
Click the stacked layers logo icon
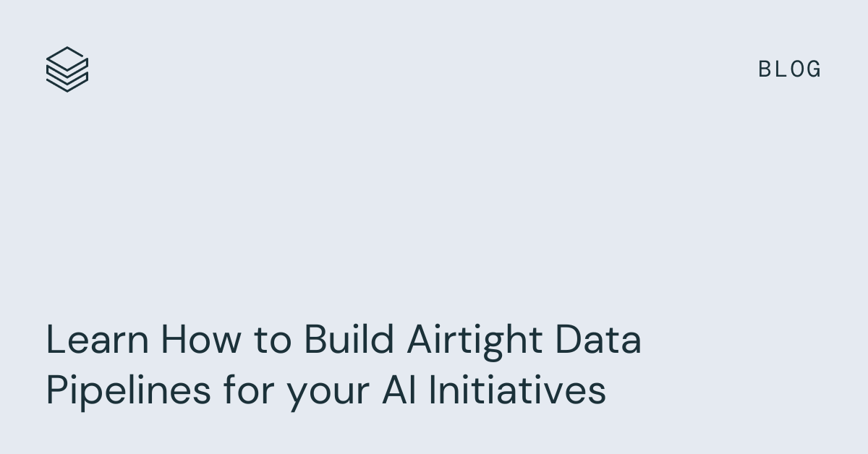click(67, 69)
